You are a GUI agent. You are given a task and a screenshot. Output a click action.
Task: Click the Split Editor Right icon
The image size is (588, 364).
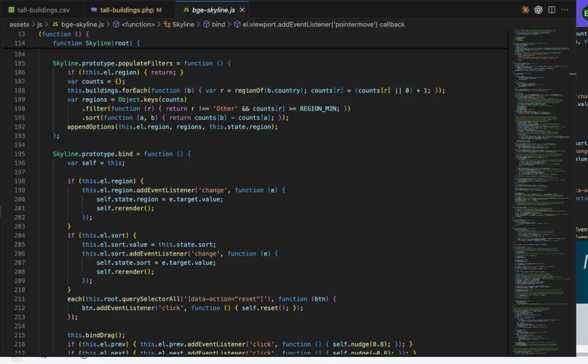click(x=552, y=10)
